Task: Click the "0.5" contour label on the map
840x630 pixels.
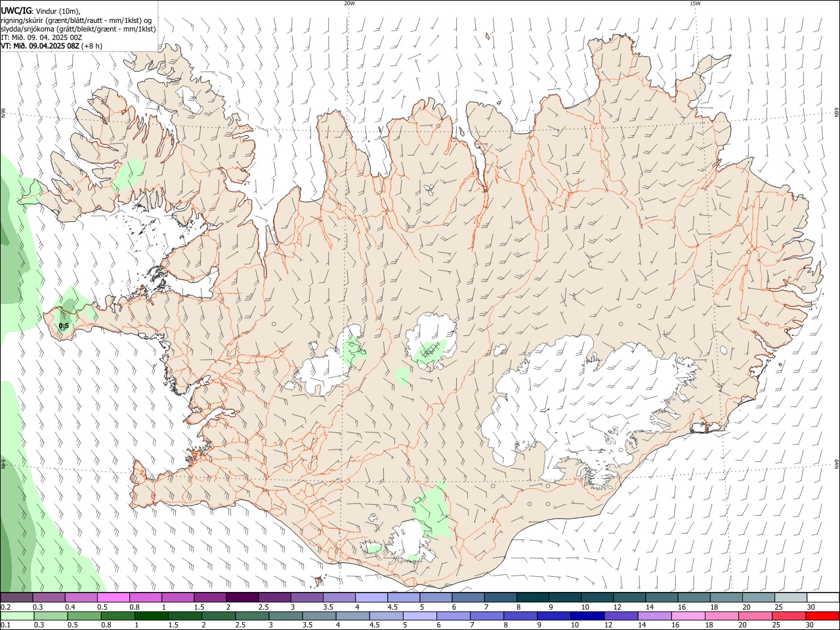Action: point(64,326)
